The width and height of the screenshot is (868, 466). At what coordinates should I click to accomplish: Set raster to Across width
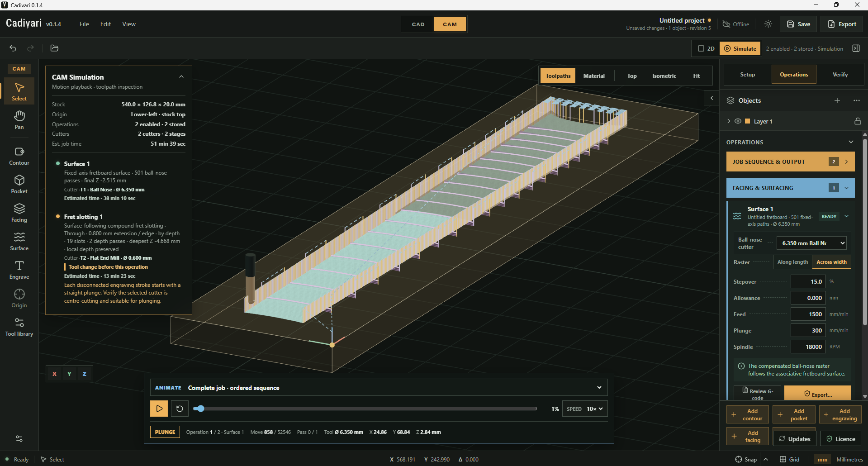click(x=831, y=262)
